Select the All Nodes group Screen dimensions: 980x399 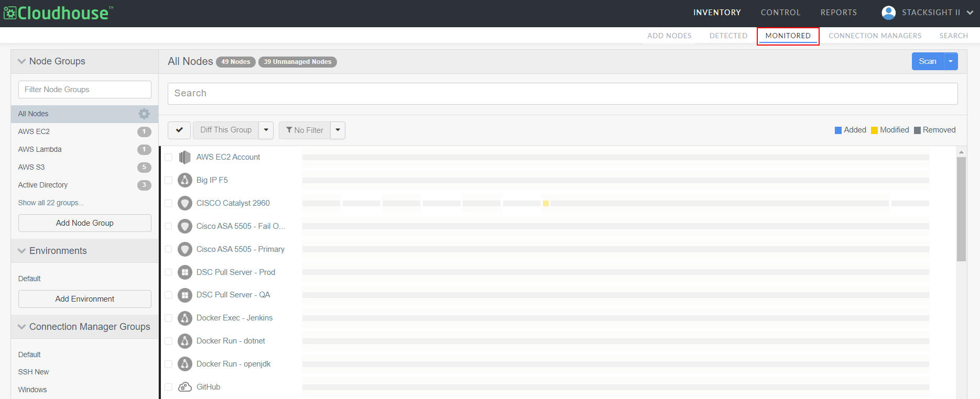(85, 114)
